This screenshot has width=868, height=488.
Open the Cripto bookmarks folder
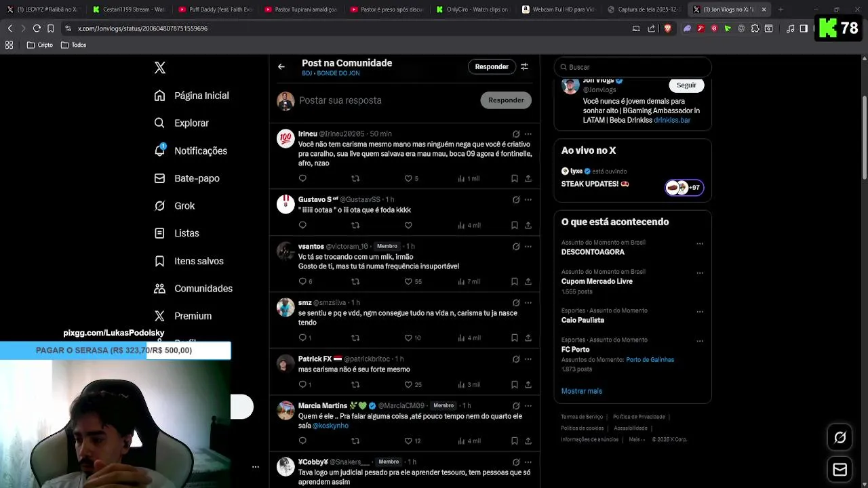[x=39, y=45]
